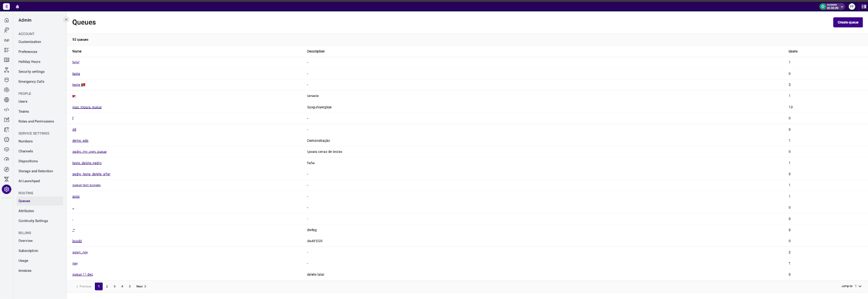Click the flow diagram icon in the sidebar
Viewport: 868px width, 299px height.
click(x=7, y=70)
